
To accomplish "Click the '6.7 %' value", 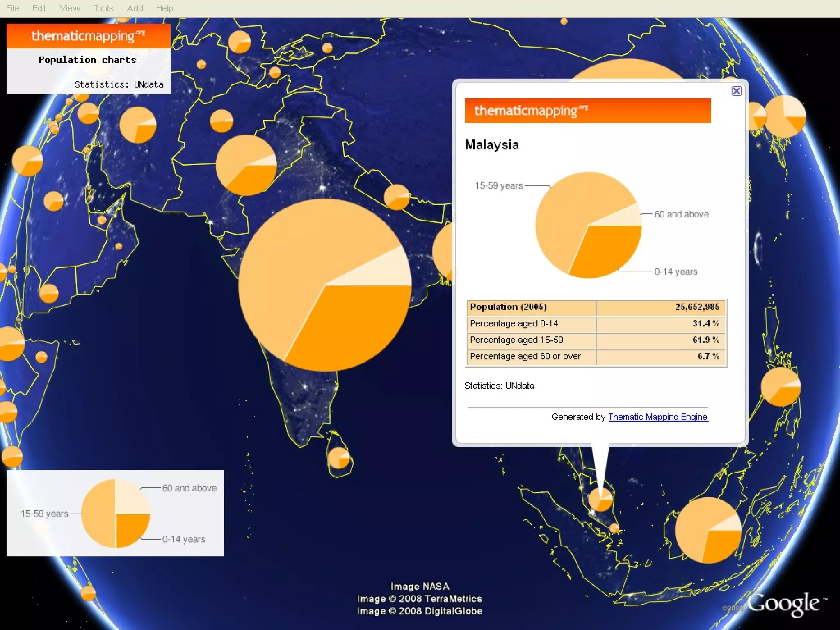I will (x=708, y=356).
